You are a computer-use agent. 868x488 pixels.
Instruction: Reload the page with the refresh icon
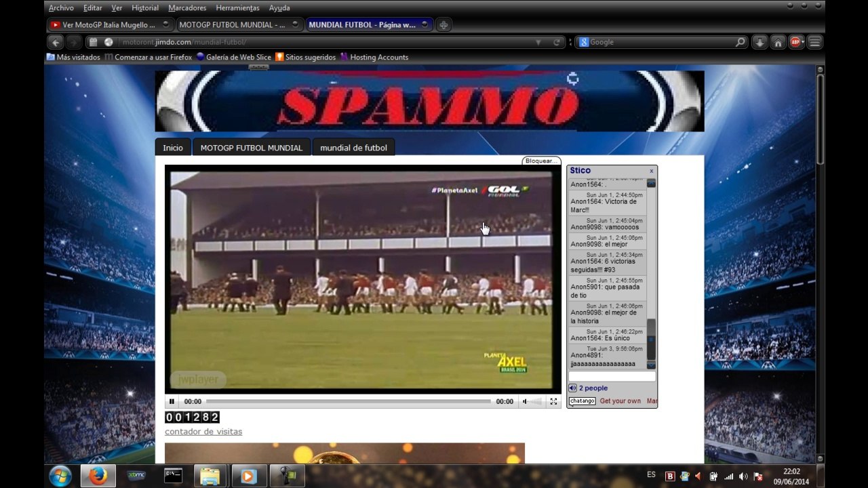557,42
